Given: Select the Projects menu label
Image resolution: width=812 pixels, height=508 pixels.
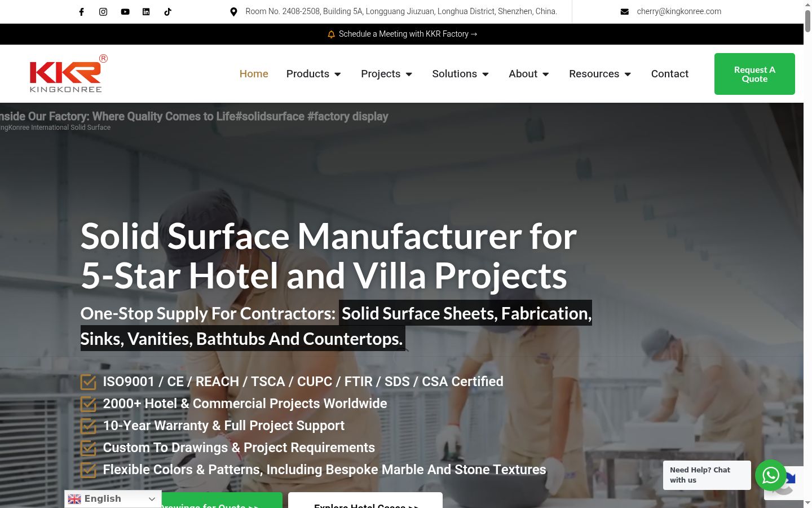Looking at the screenshot, I should click(x=381, y=74).
